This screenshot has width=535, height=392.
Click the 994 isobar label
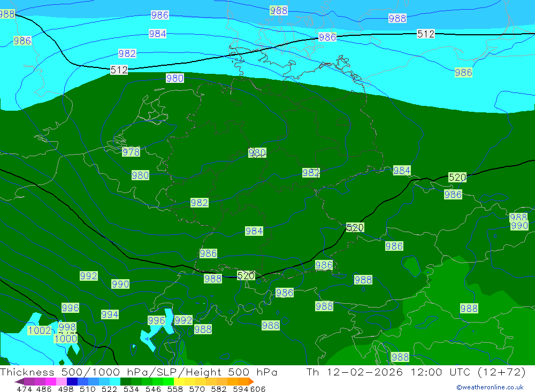point(110,314)
